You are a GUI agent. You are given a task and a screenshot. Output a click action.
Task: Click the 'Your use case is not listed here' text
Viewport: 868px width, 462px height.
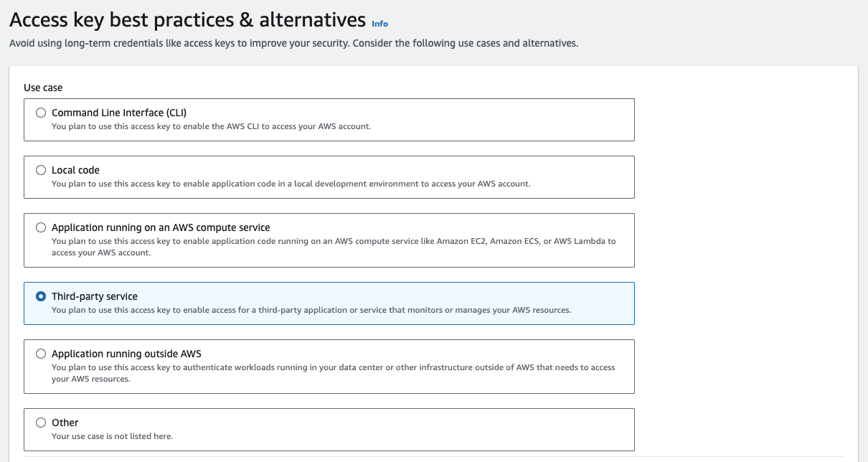tap(112, 436)
